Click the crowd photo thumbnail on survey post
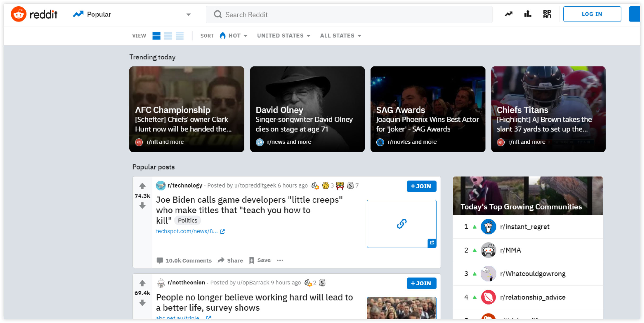 (402, 308)
